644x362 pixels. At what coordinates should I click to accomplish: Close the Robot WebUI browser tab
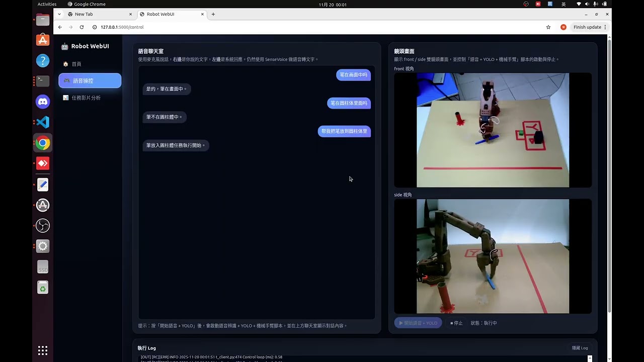tap(203, 14)
